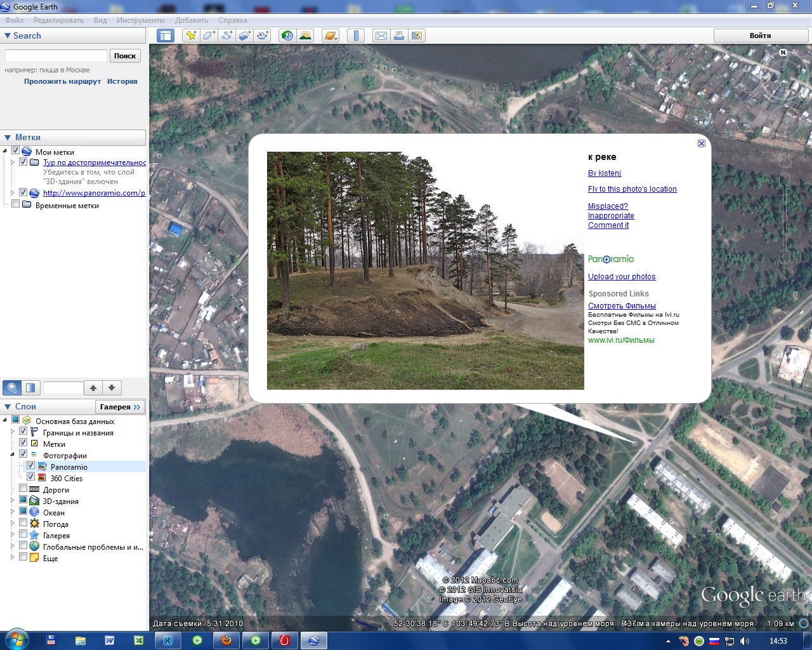The width and height of the screenshot is (812, 650).
Task: Click the "Fly to this photo's location" link
Action: pos(632,189)
